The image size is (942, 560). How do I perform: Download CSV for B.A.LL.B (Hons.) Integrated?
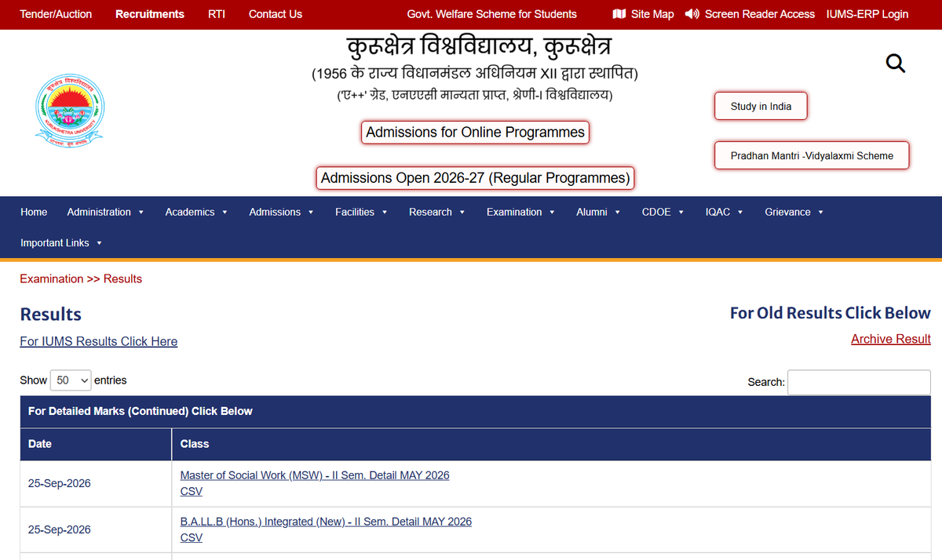(191, 538)
